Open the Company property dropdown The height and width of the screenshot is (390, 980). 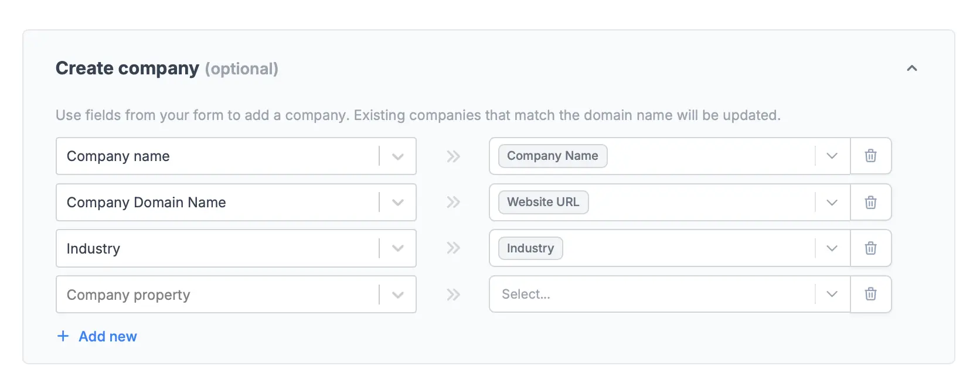coord(398,295)
